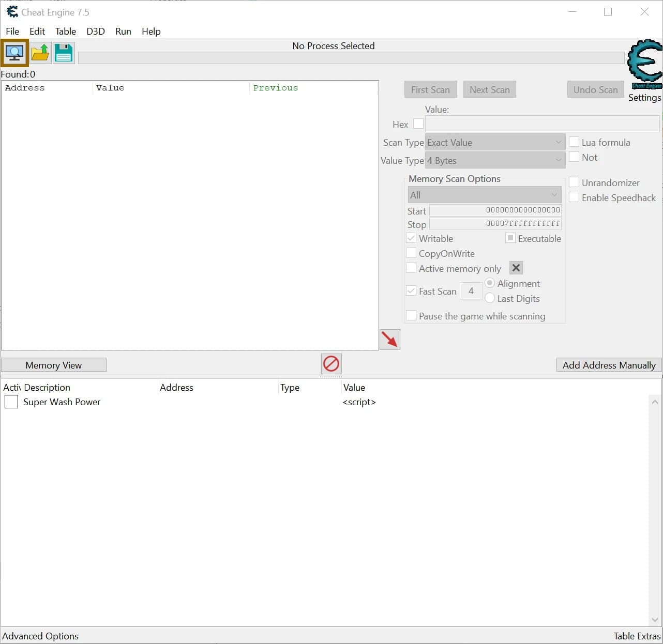Enable the Lua formula checkbox
This screenshot has height=644, width=663.
click(574, 142)
